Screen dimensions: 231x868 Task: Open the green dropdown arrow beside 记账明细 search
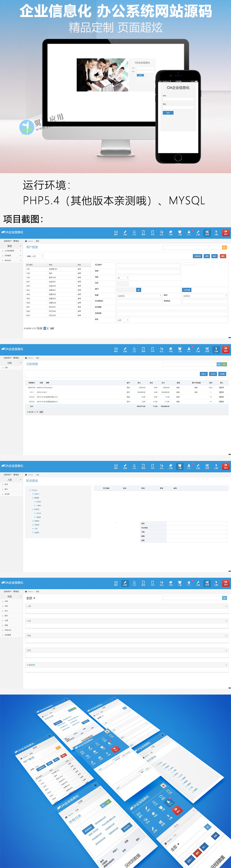click(225, 364)
